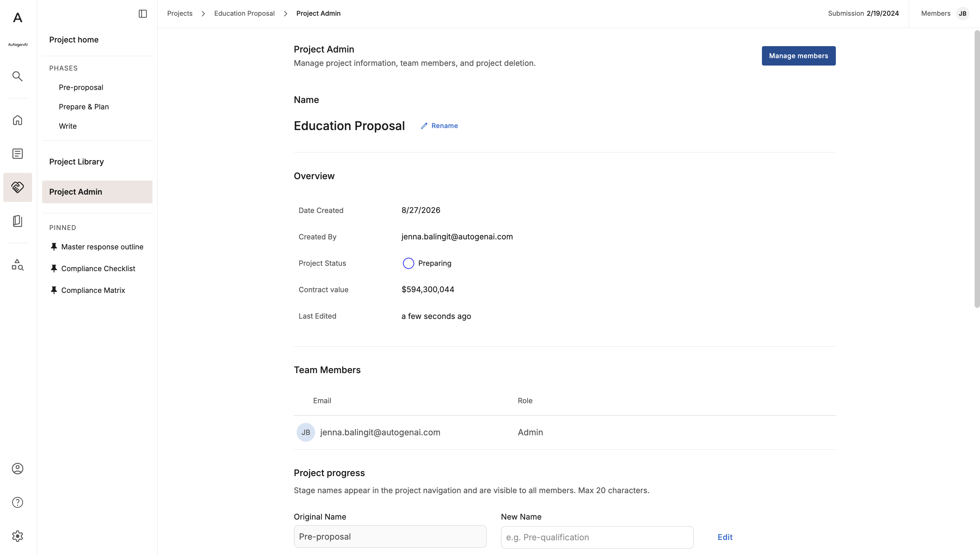Go to Education Proposal in the breadcrumb

click(x=244, y=13)
